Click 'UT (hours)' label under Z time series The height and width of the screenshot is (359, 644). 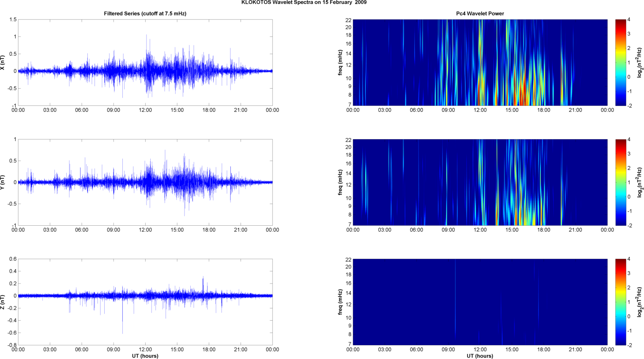(145, 356)
